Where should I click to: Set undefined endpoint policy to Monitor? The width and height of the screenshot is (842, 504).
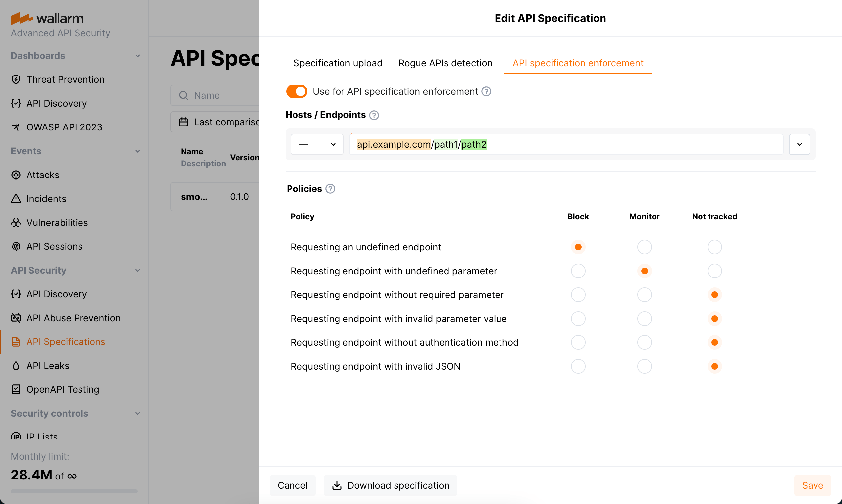pyautogui.click(x=644, y=247)
